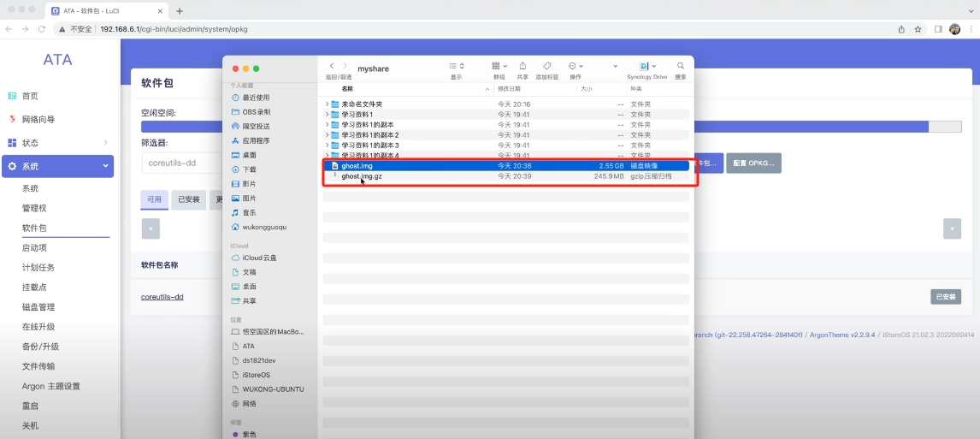Image resolution: width=980 pixels, height=439 pixels.
Task: Open 管理权 under the System menu
Action: click(x=34, y=208)
